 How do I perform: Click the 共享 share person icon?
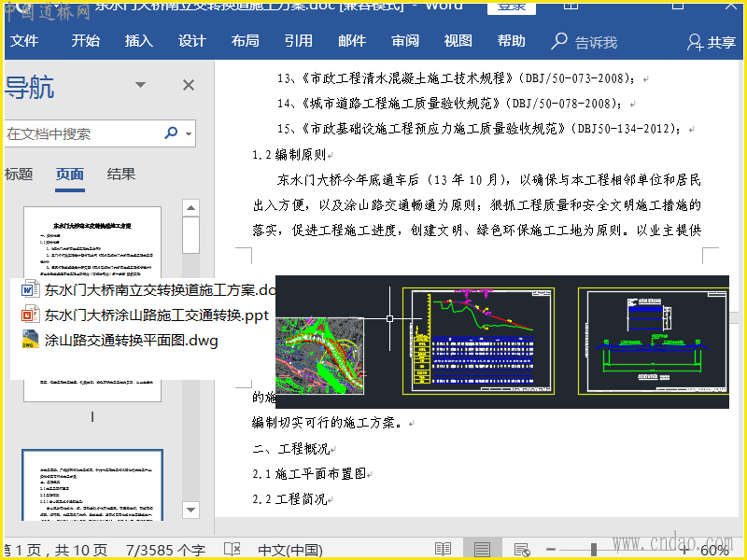tap(695, 42)
